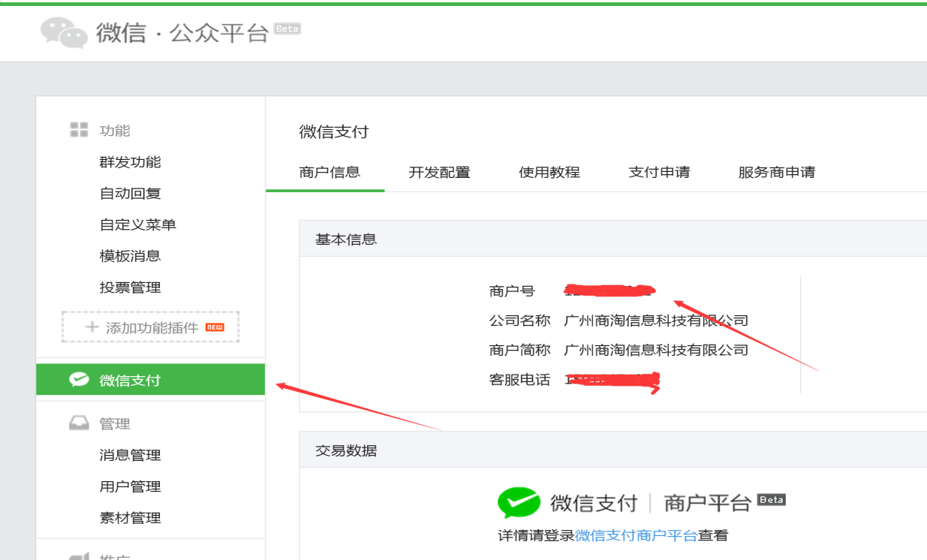
Task: Click the 公司名称 label
Action: click(519, 321)
